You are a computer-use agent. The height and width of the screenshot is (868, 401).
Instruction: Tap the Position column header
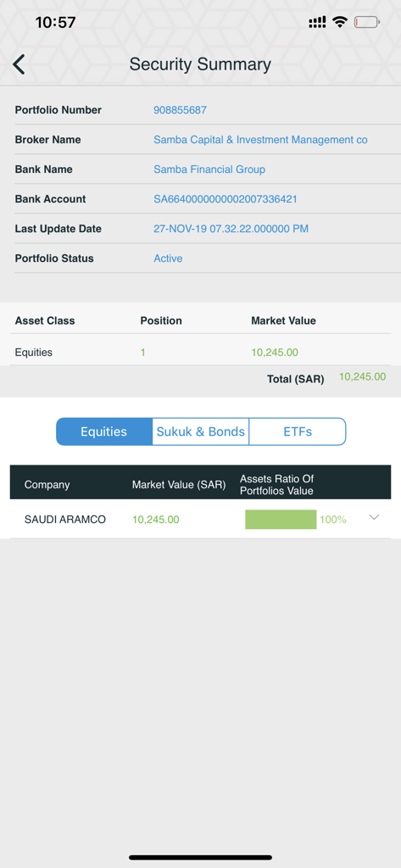(x=161, y=320)
